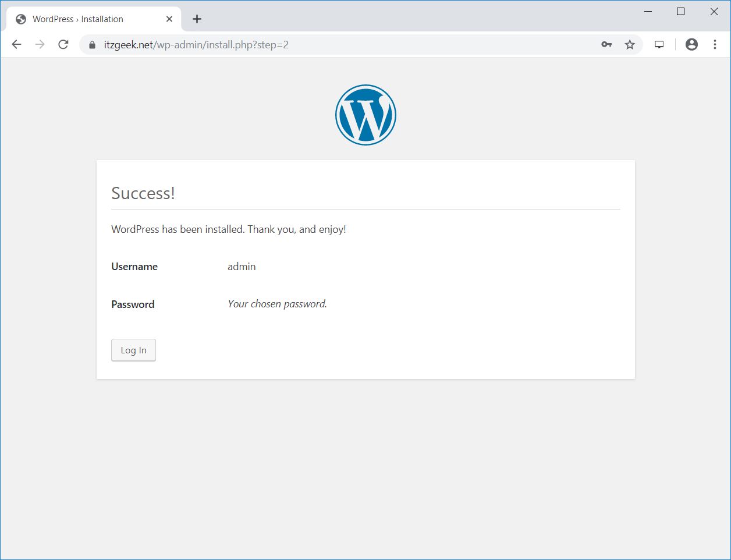Close the WordPress Installation tab
Screen dimensions: 731x560
(169, 19)
